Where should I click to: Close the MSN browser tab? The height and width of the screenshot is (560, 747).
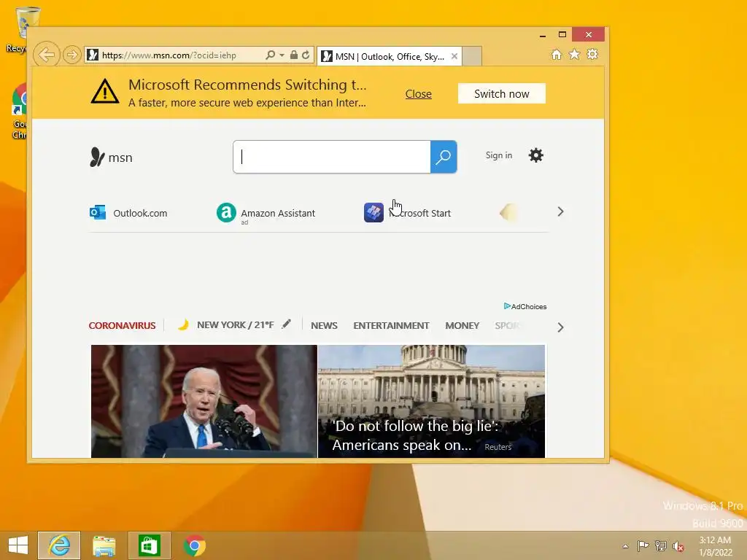pyautogui.click(x=454, y=56)
